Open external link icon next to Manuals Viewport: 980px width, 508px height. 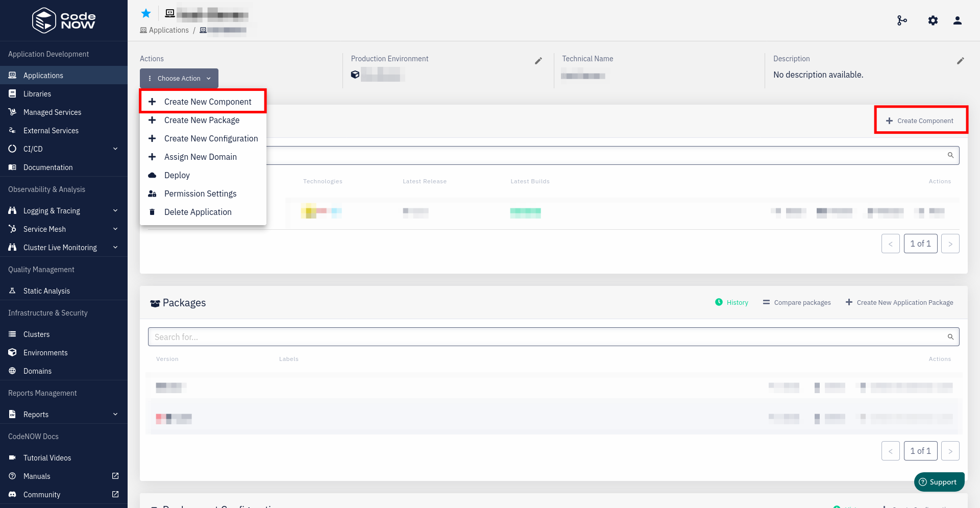point(115,476)
